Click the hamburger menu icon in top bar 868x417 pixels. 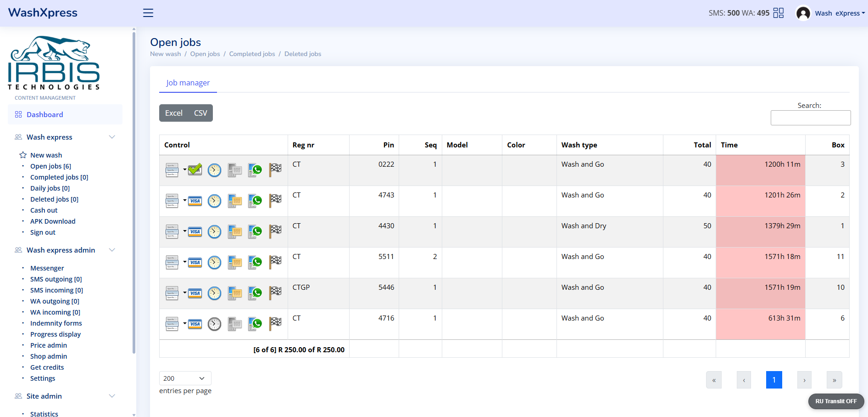coord(148,13)
